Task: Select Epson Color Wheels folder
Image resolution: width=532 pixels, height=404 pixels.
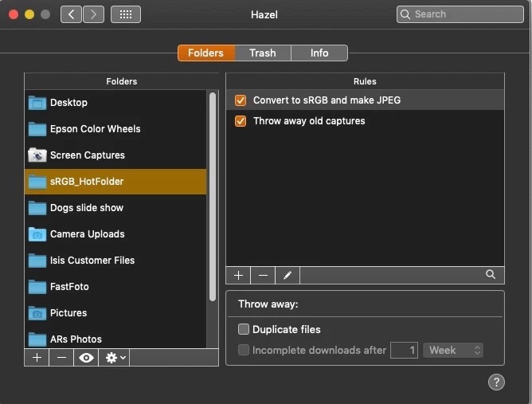Action: [115, 128]
